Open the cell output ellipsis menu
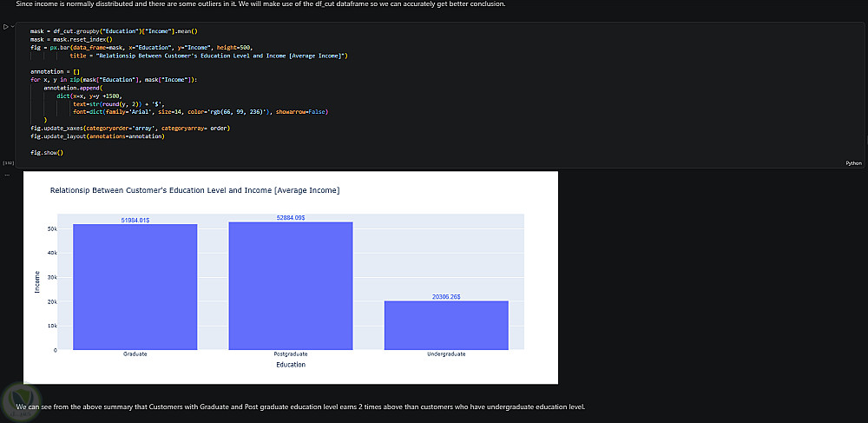 7,175
